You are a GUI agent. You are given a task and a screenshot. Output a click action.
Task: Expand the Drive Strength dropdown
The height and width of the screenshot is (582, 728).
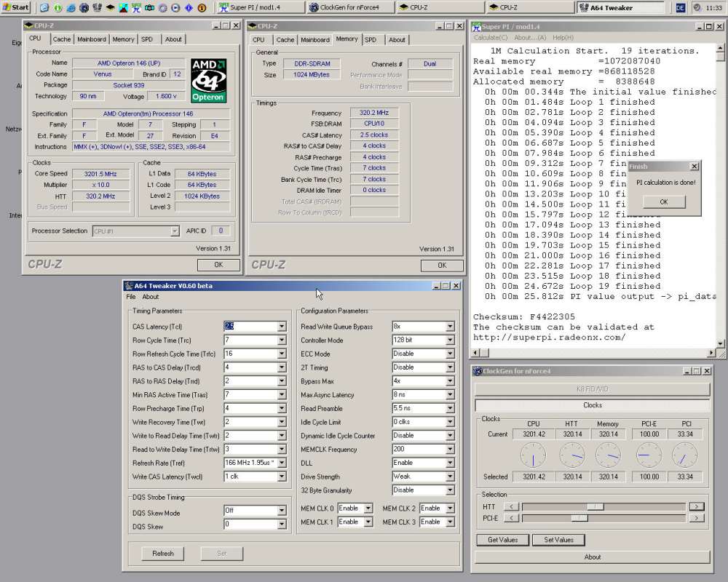point(450,477)
